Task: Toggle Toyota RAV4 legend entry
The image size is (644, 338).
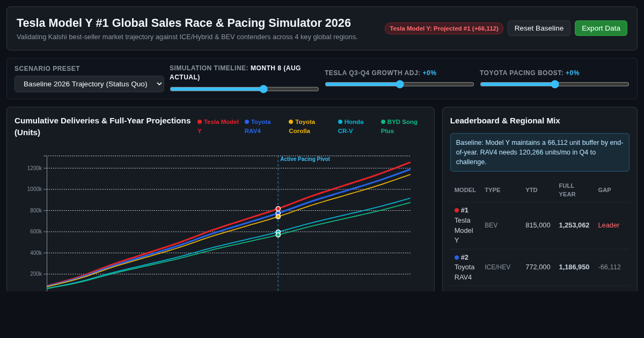Action: (x=258, y=126)
